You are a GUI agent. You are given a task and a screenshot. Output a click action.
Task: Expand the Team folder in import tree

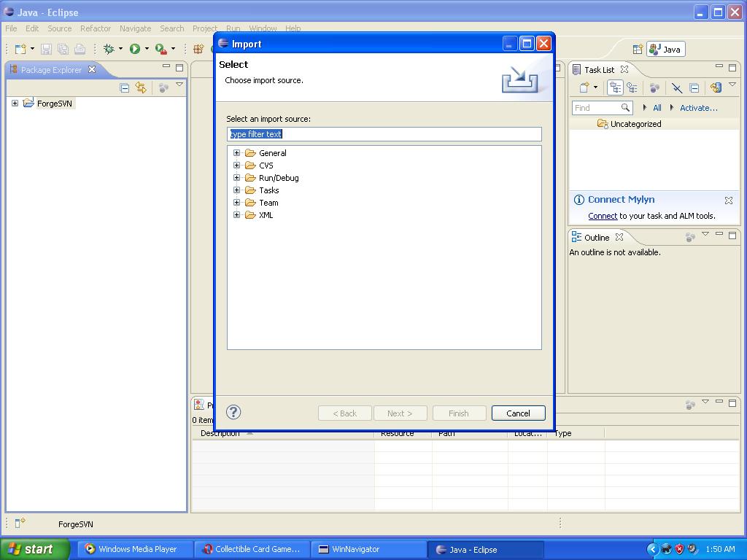tap(236, 203)
